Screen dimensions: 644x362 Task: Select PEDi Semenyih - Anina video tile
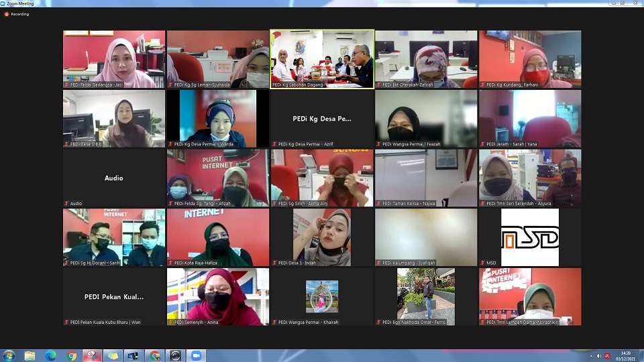coord(218,296)
